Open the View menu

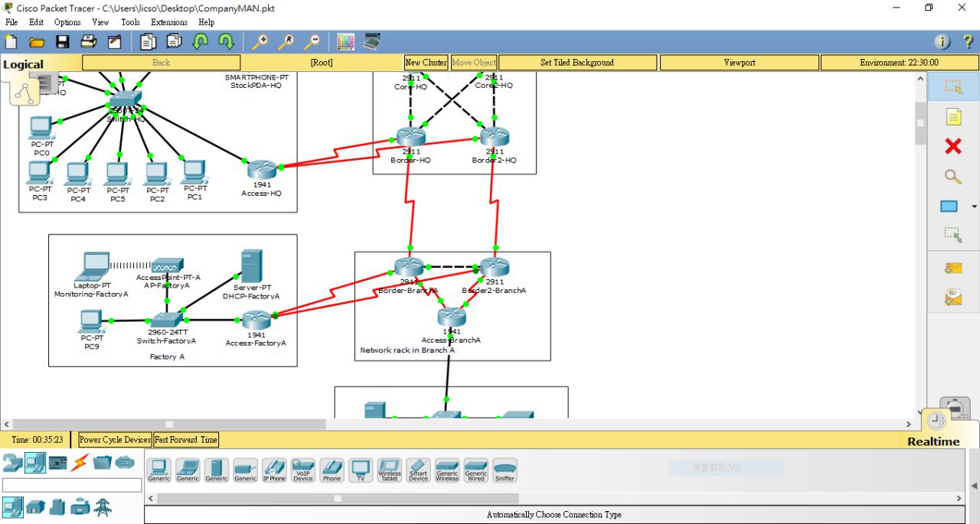tap(100, 22)
